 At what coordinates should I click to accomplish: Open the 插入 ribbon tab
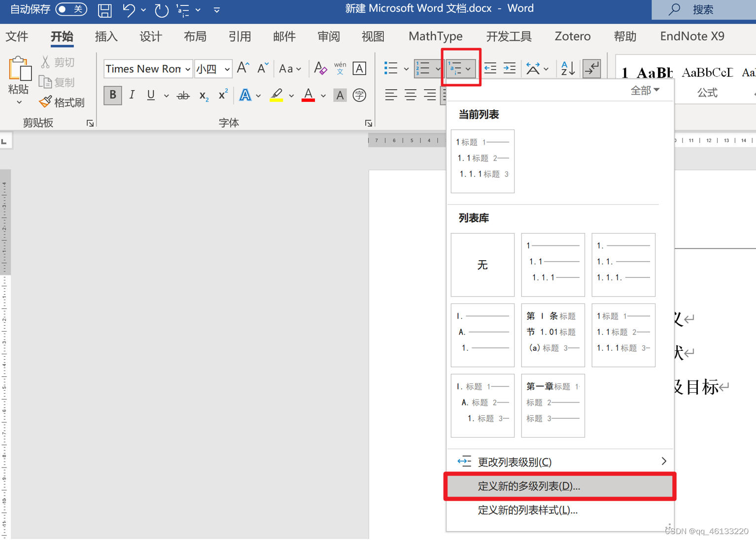pos(106,36)
